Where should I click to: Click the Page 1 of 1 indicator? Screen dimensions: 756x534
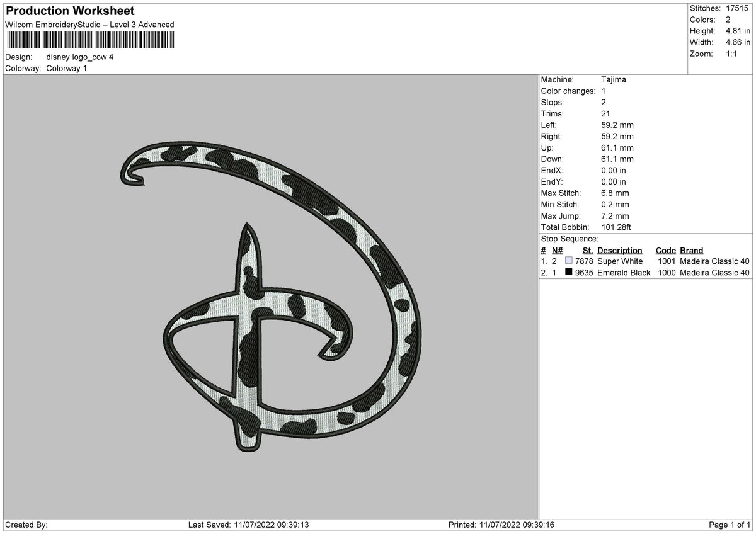[x=730, y=525]
